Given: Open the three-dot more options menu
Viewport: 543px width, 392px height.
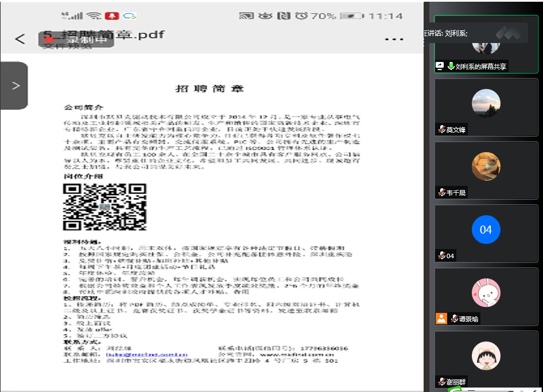Looking at the screenshot, I should pyautogui.click(x=394, y=39).
